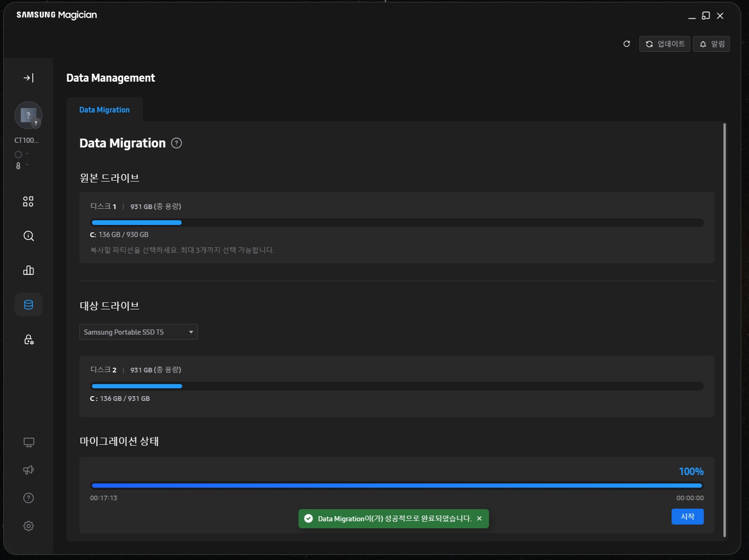Click the megaphone notice icon
749x560 pixels.
[28, 470]
